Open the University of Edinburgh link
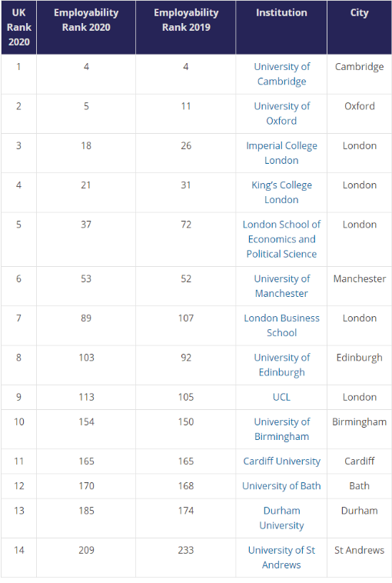 pos(281,365)
